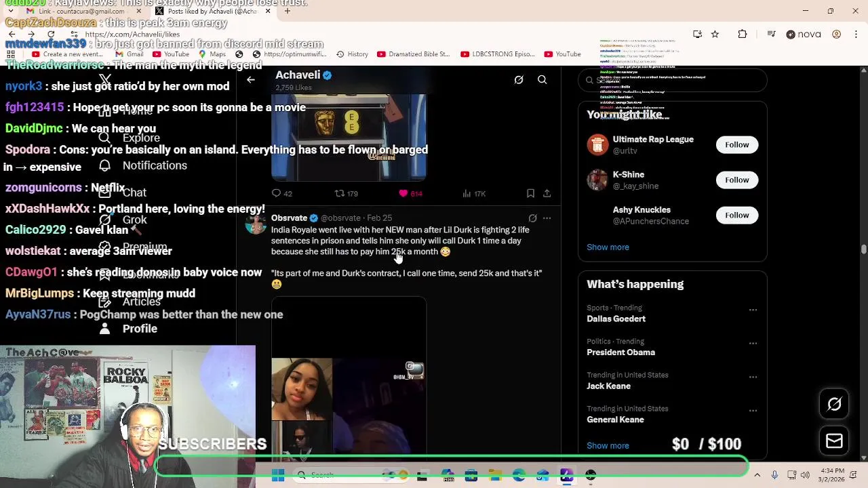Toggle bookmark on the 42-comment post

530,194
